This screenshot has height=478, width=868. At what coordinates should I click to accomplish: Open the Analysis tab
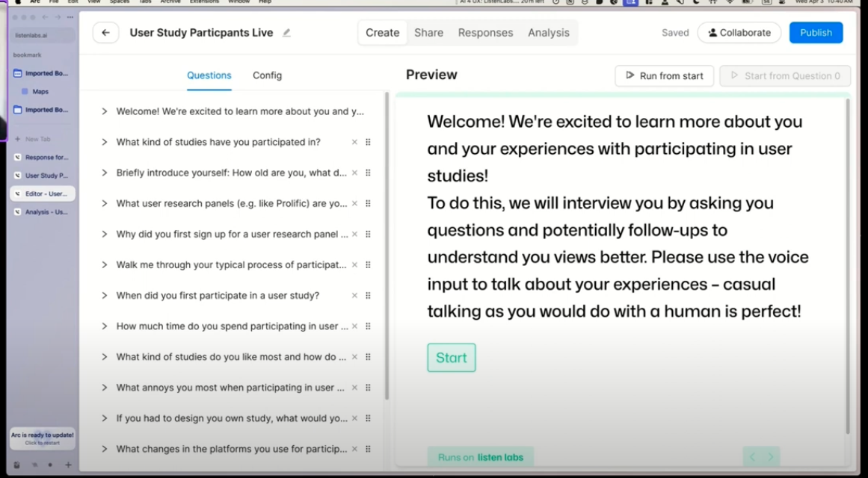(x=548, y=33)
